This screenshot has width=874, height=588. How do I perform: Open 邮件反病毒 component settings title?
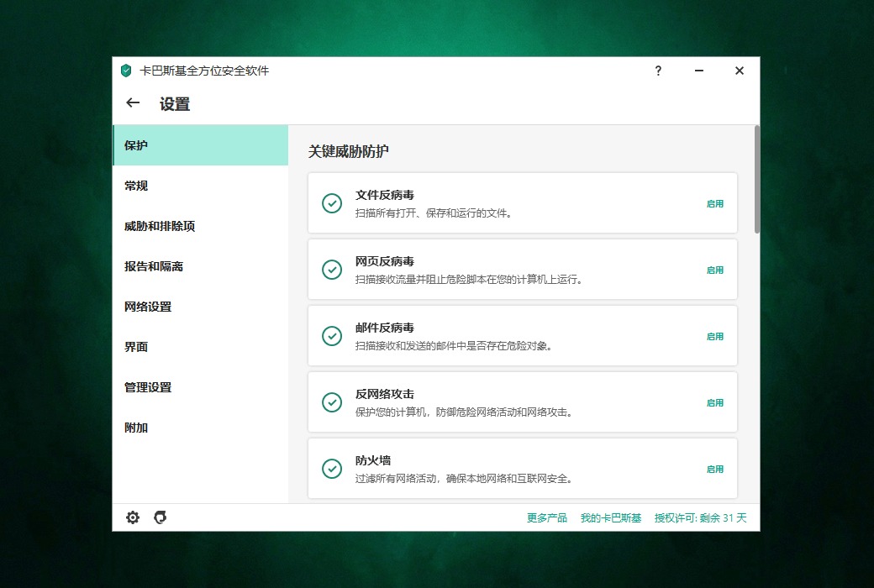pyautogui.click(x=385, y=328)
